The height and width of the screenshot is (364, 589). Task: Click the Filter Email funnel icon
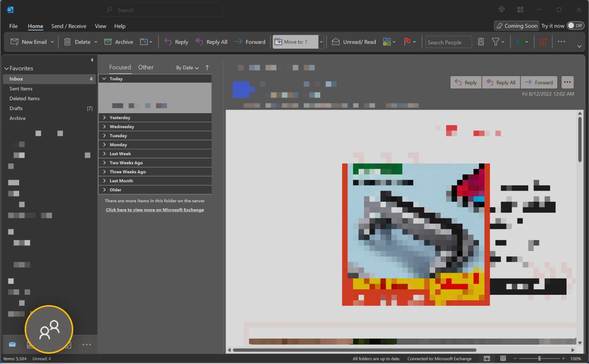[495, 42]
